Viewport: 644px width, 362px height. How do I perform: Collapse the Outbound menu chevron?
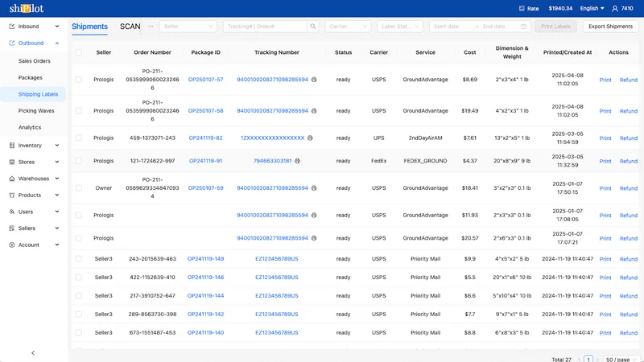point(57,43)
